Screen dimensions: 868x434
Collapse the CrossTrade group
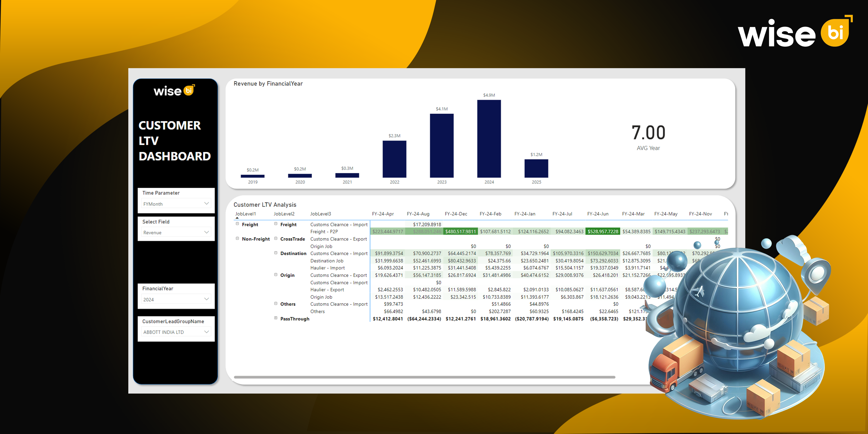point(276,238)
